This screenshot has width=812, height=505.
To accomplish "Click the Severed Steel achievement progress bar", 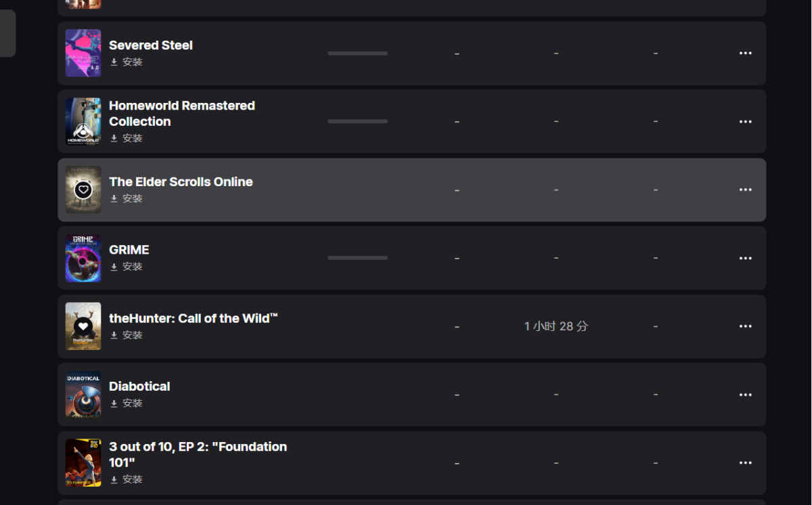I will [357, 53].
